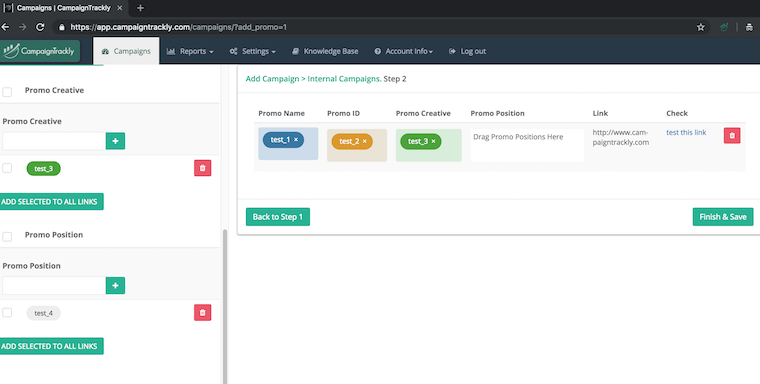The height and width of the screenshot is (384, 760).
Task: Open the Reports dropdown menu
Action: pyautogui.click(x=190, y=51)
